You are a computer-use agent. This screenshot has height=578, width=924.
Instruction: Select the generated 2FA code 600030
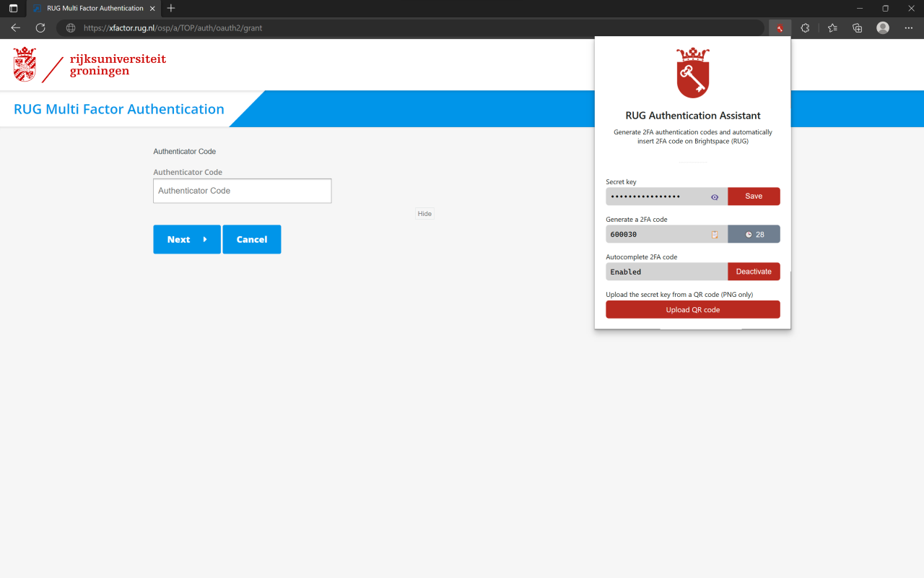(624, 234)
